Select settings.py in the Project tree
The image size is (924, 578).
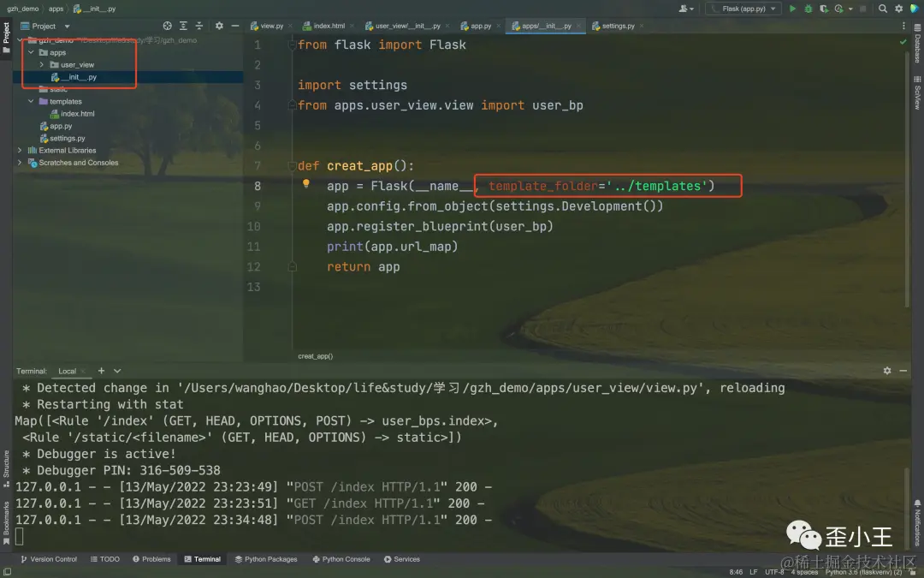(x=68, y=138)
